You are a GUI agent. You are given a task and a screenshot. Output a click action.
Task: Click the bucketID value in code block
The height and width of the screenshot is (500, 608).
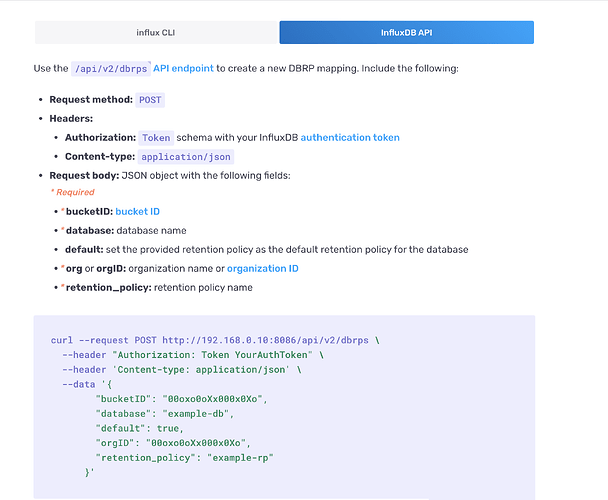[x=212, y=399]
